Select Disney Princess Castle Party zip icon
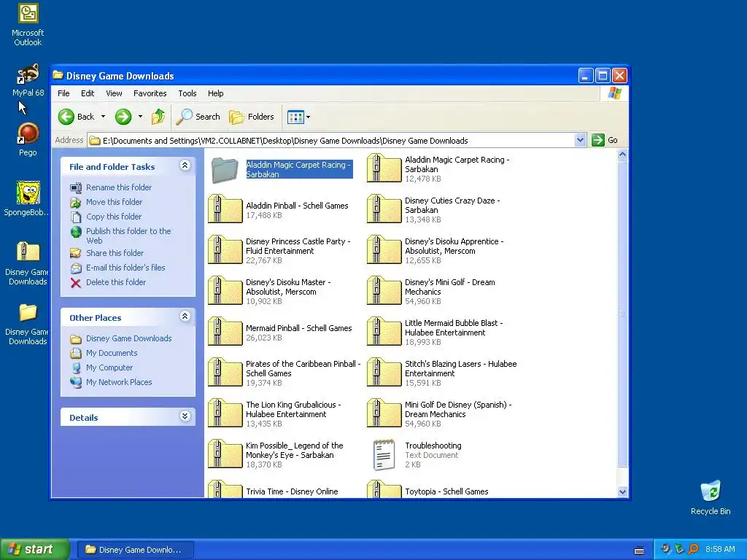Viewport: 747px width, 560px height. click(x=225, y=249)
